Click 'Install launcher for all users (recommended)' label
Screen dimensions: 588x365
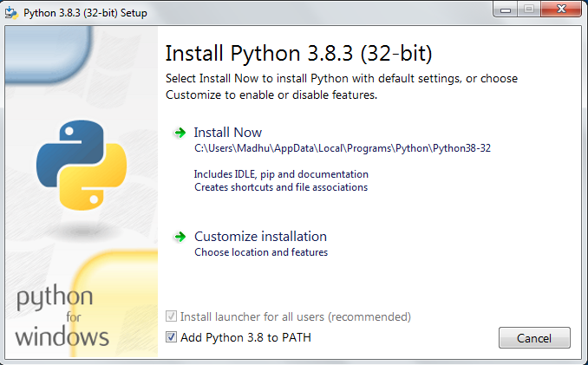296,317
